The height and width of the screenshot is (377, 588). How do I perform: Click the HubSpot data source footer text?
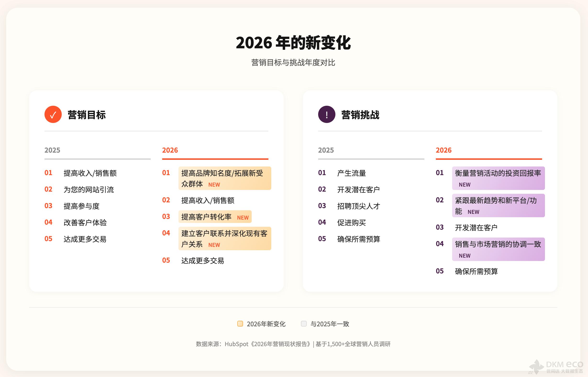tap(293, 344)
